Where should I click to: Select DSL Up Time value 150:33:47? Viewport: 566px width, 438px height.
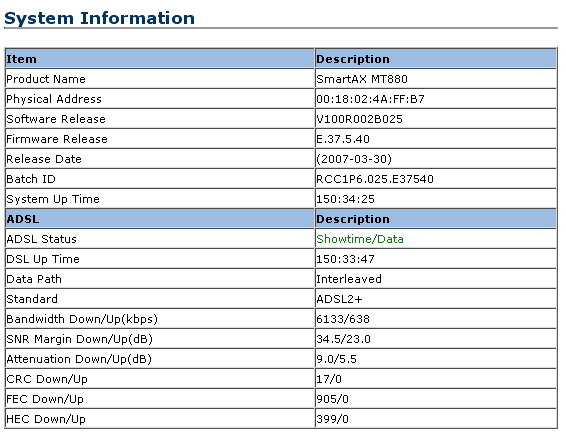345,259
